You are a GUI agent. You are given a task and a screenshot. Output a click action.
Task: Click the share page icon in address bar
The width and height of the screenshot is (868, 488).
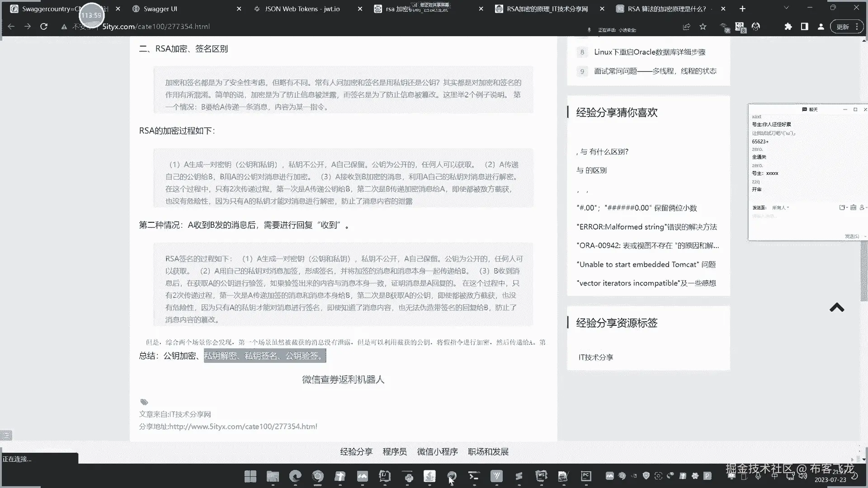click(x=686, y=27)
